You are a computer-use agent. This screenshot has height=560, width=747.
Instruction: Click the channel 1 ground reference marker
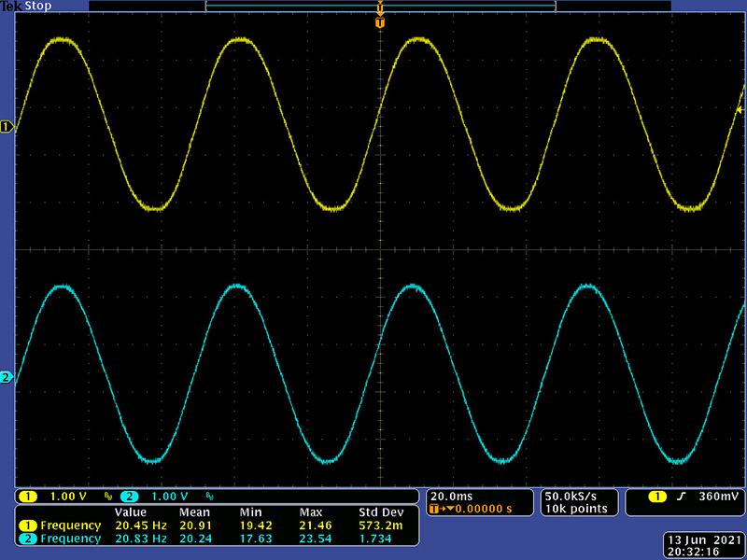click(7, 127)
